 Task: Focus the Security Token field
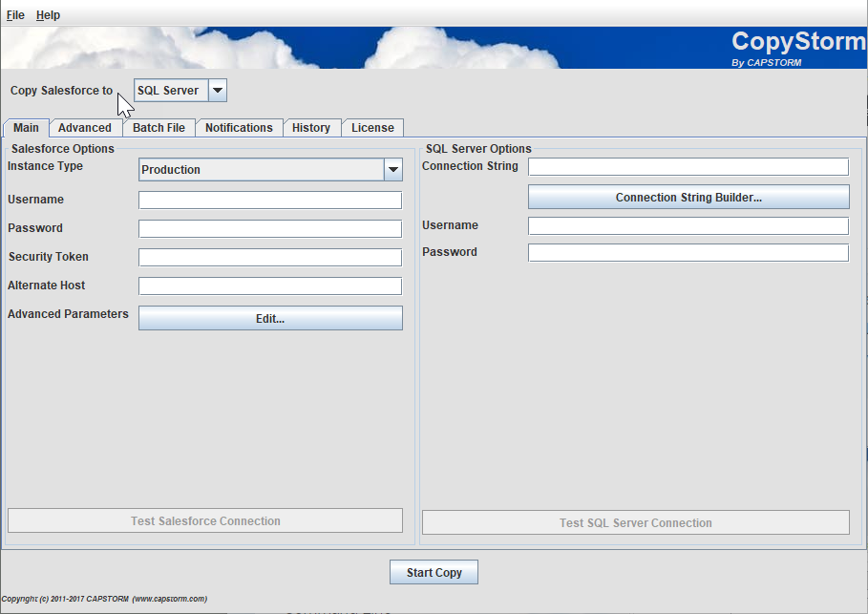tap(270, 258)
